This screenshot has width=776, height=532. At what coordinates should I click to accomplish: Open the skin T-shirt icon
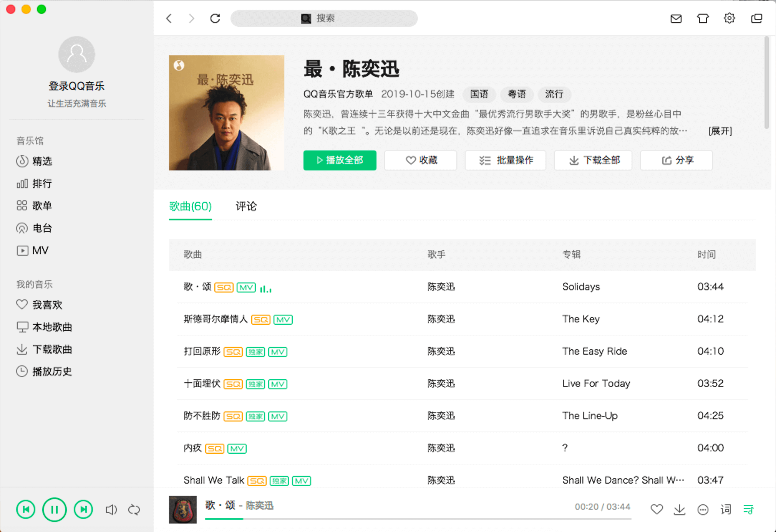[x=703, y=18]
